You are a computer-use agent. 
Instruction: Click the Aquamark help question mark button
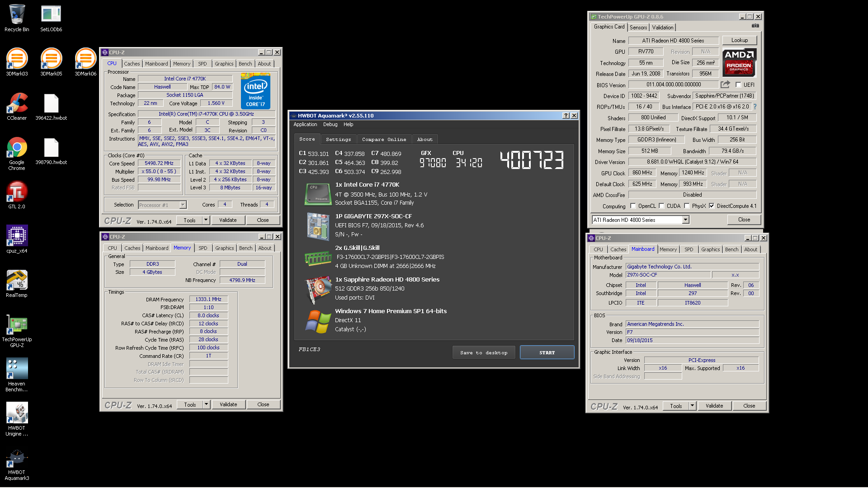[x=566, y=116]
